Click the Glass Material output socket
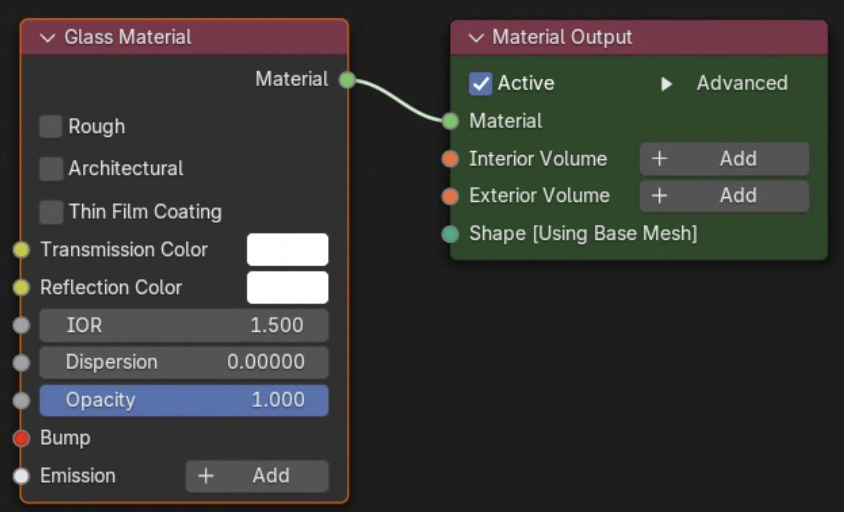The width and height of the screenshot is (844, 512). pyautogui.click(x=347, y=80)
